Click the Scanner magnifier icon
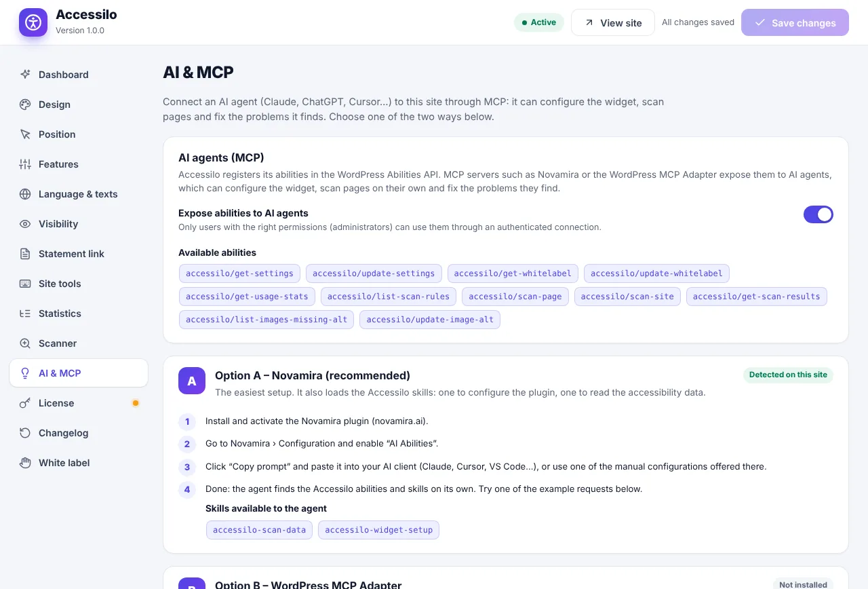Viewport: 868px width, 589px height. tap(25, 343)
